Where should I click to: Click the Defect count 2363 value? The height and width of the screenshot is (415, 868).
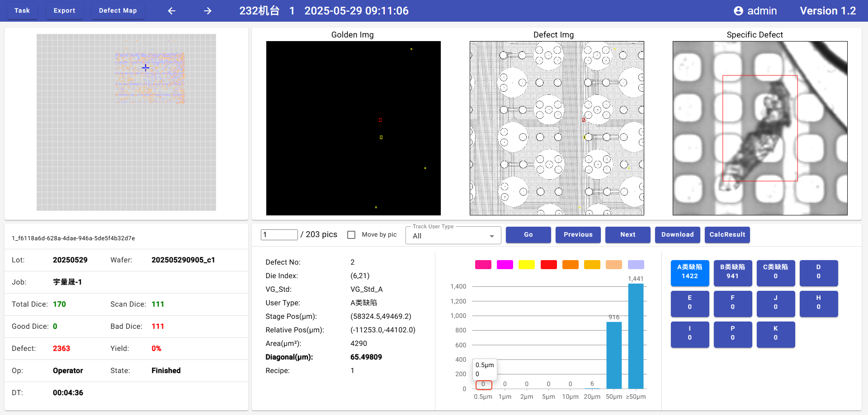pos(61,349)
